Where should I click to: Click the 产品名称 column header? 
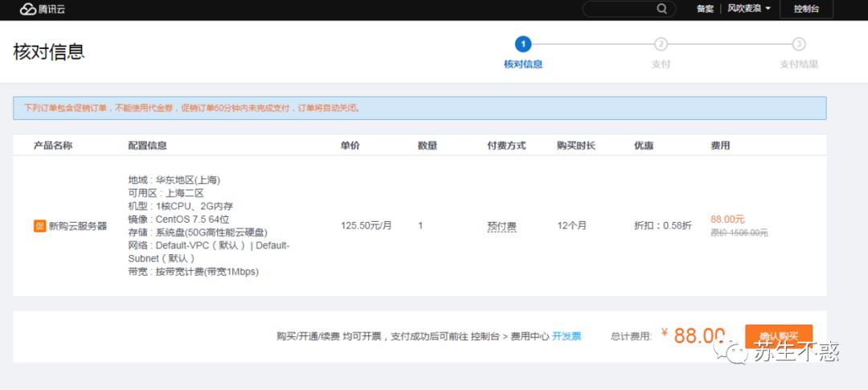(53, 146)
